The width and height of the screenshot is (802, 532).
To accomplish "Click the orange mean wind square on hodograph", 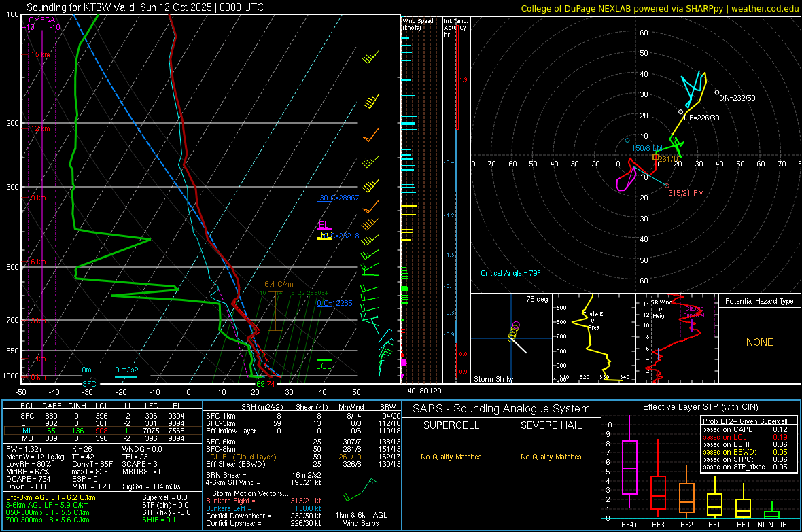I will pos(656,157).
